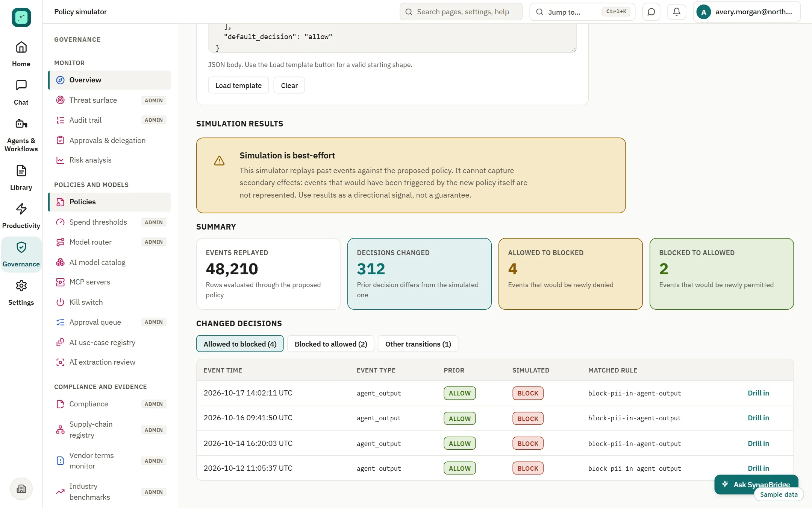Open AI use-case registry

click(110, 342)
